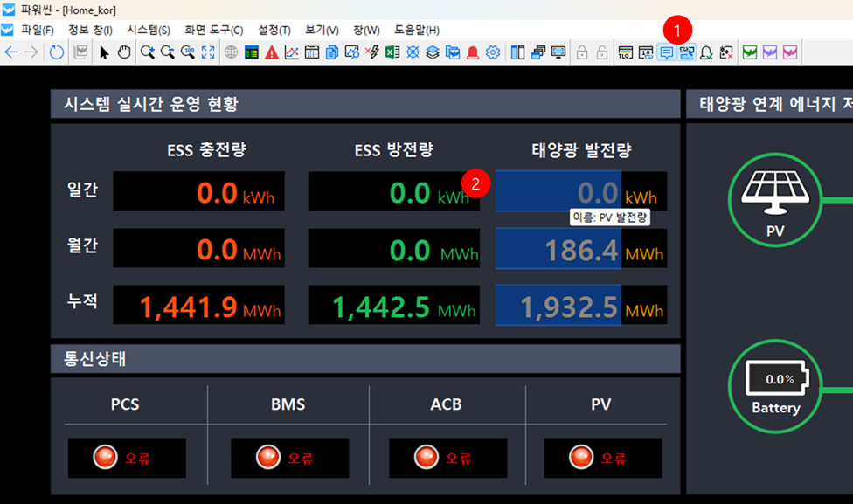Click the green Excel export icon

click(392, 52)
